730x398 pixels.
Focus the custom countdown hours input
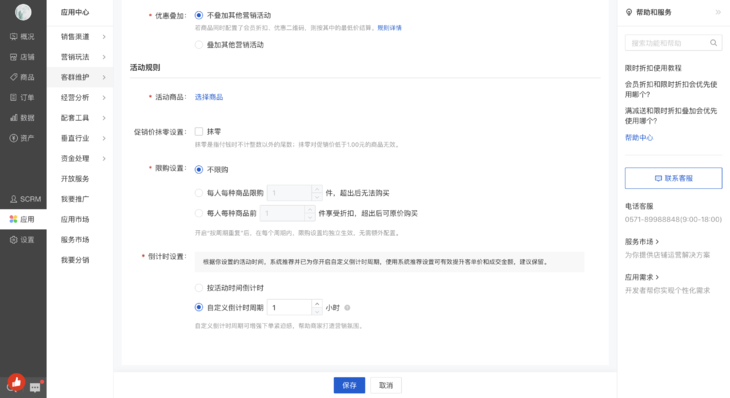pos(290,307)
